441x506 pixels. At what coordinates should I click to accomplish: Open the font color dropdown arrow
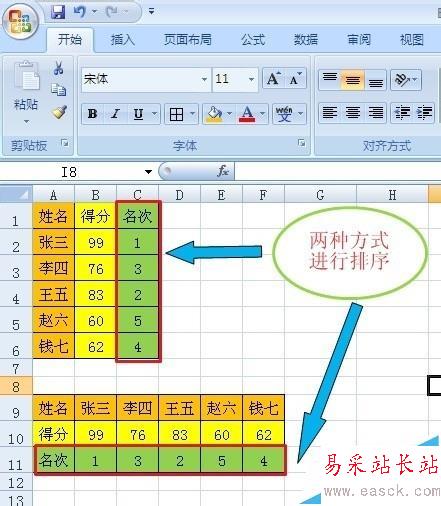click(262, 114)
